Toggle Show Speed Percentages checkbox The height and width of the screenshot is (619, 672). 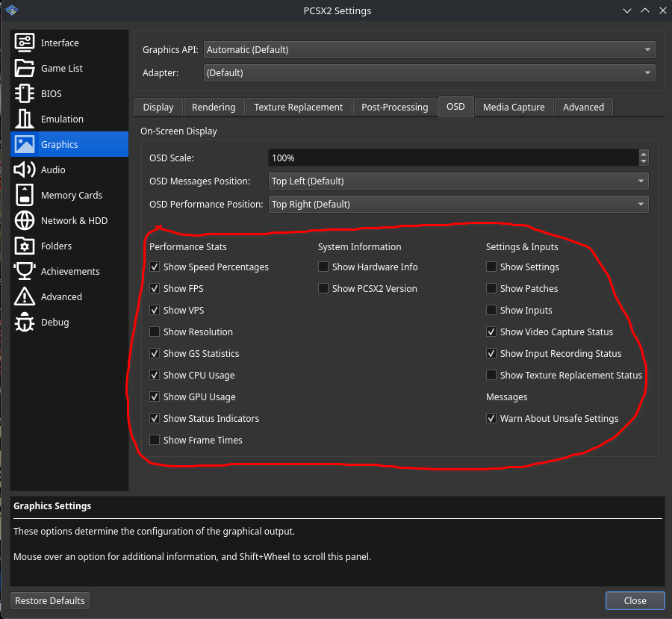[x=155, y=267]
